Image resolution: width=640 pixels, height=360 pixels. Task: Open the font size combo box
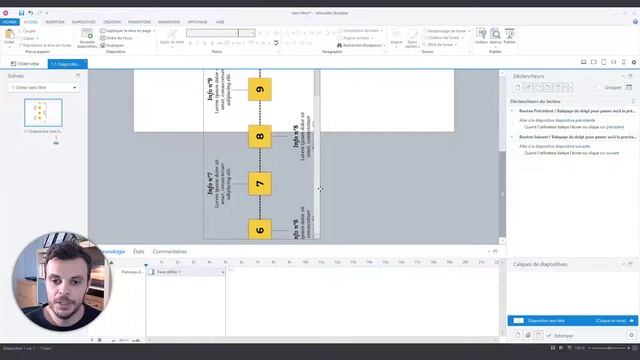[247, 33]
